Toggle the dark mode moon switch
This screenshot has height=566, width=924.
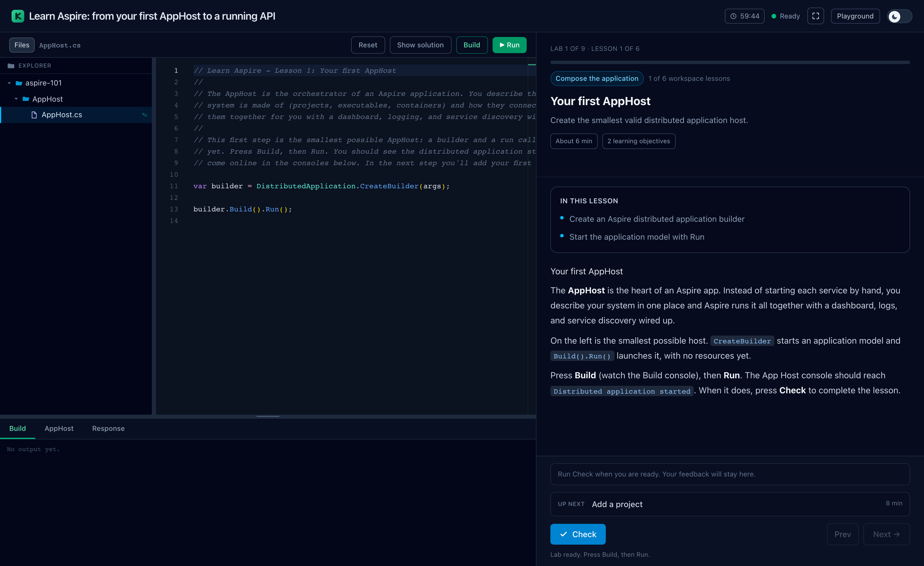899,16
